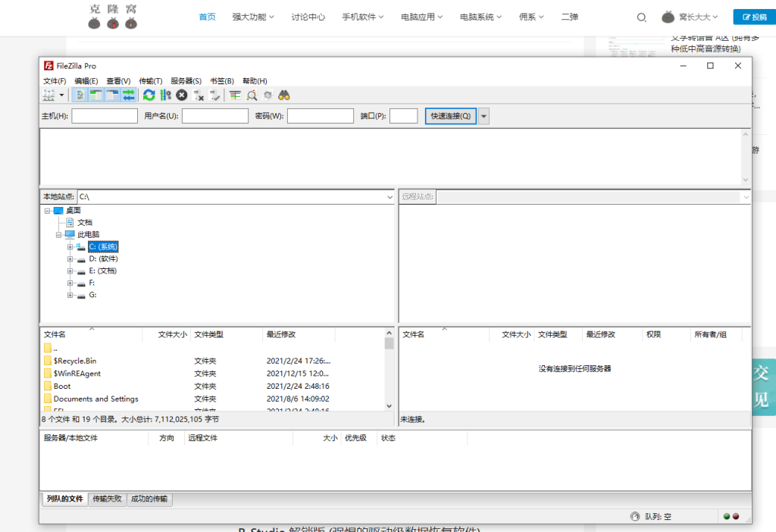
Task: Open the binoculars file search
Action: [284, 95]
